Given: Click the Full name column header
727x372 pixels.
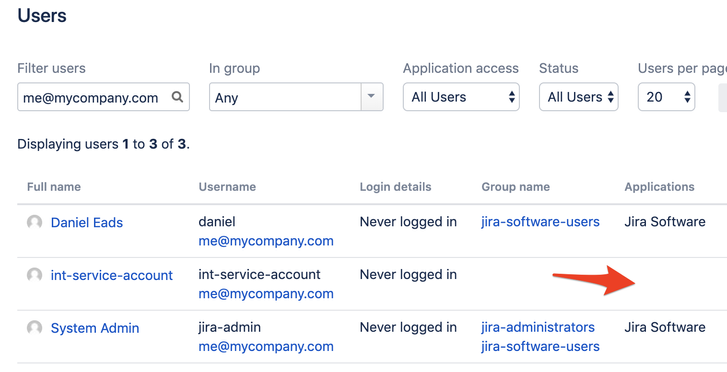Looking at the screenshot, I should coord(54,187).
